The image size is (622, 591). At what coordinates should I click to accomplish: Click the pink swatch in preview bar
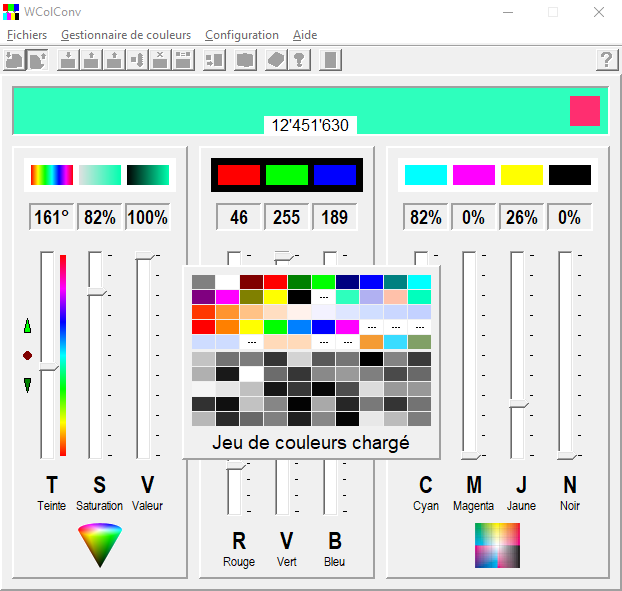pyautogui.click(x=584, y=110)
